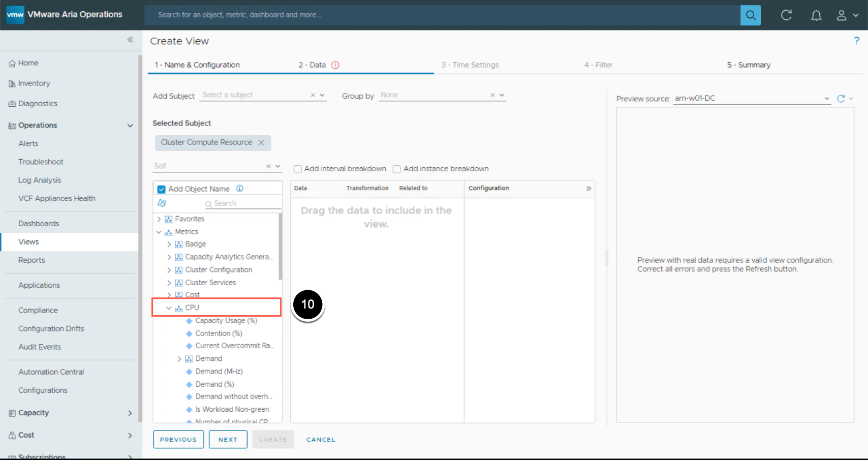Viewport: 868px width, 460px height.
Task: Enable Add interval breakdown
Action: pyautogui.click(x=298, y=169)
